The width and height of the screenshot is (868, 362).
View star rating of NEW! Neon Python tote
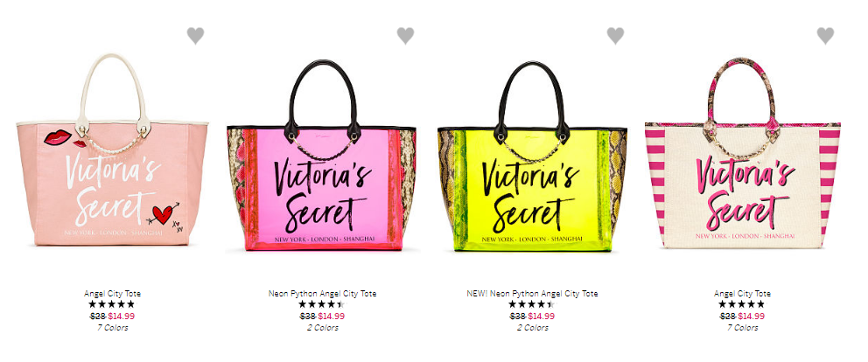pos(531,304)
